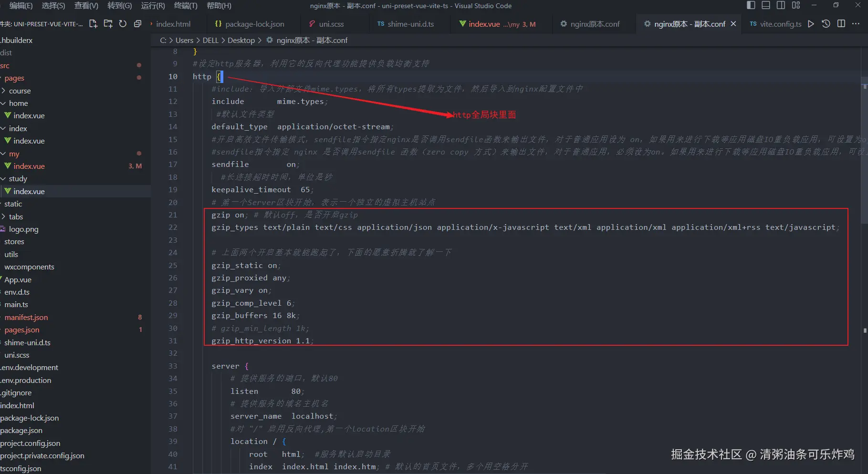
Task: Open App.vue in Explorer
Action: (18, 279)
